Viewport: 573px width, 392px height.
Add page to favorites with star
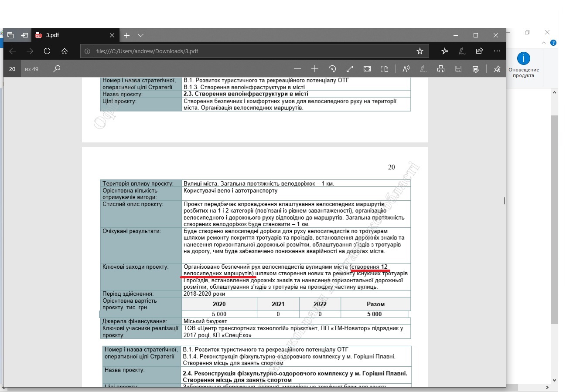[x=420, y=51]
